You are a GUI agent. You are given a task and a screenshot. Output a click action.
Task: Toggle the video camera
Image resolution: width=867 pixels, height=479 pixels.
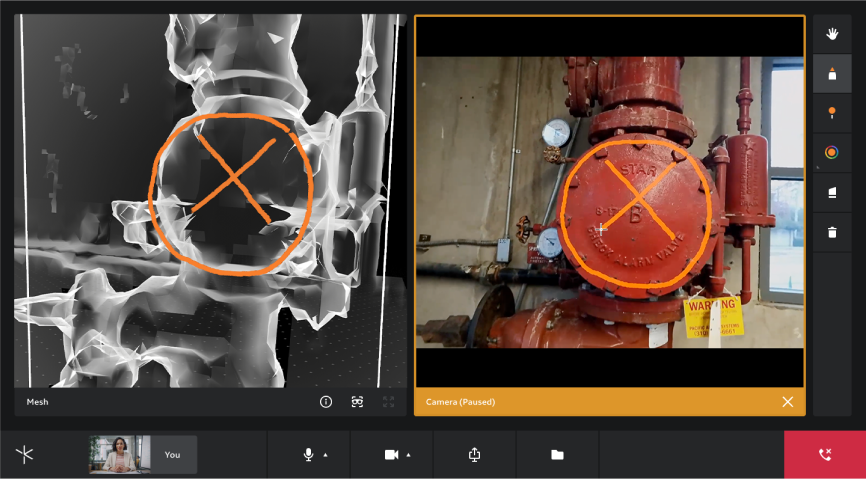coord(391,455)
